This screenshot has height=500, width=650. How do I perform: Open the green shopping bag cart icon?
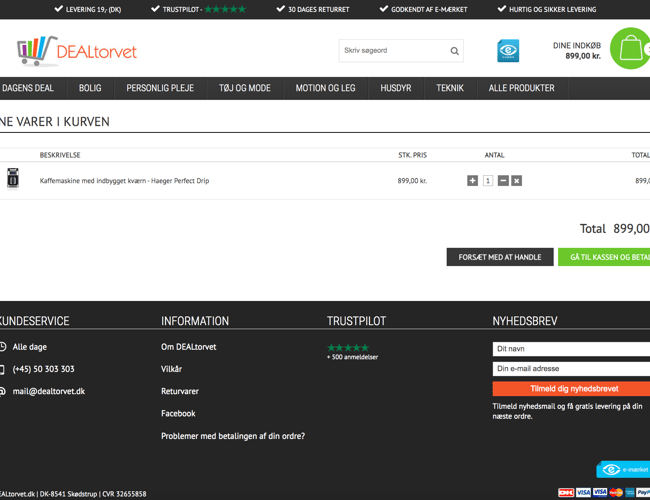tap(630, 49)
